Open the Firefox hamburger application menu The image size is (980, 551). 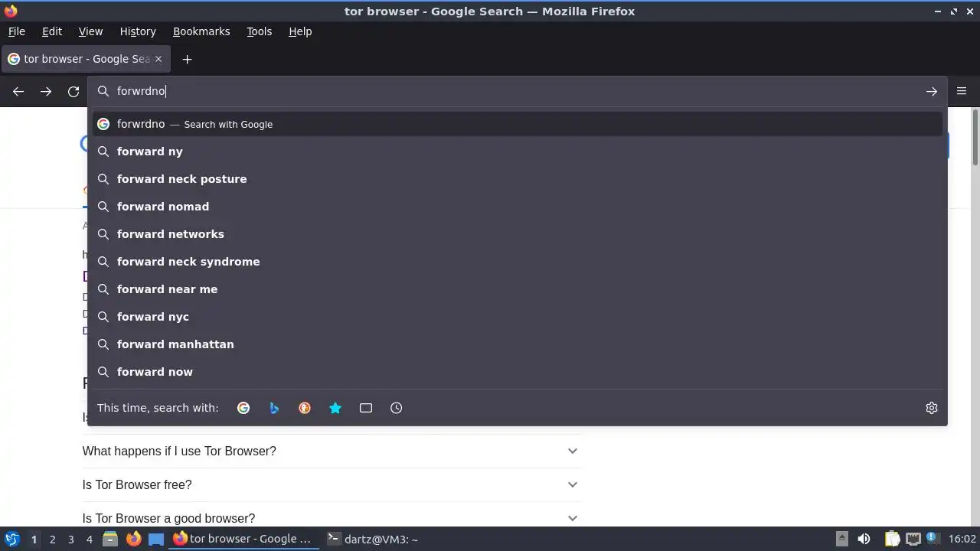click(x=962, y=91)
